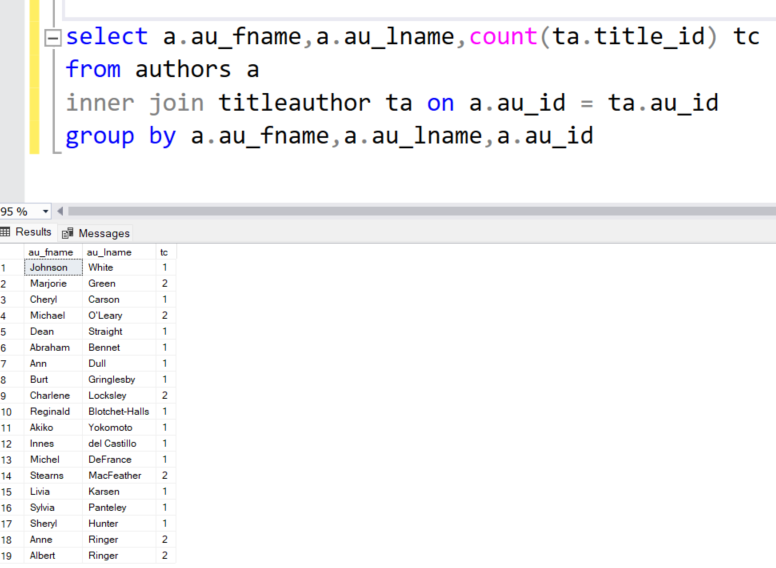Click the 'inner' keyword in the query

tap(100, 103)
